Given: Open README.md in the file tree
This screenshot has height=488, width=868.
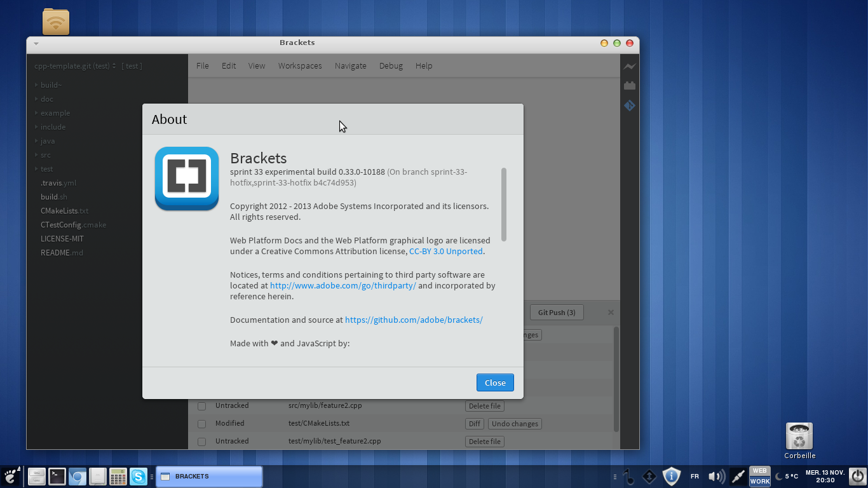Looking at the screenshot, I should pyautogui.click(x=62, y=253).
